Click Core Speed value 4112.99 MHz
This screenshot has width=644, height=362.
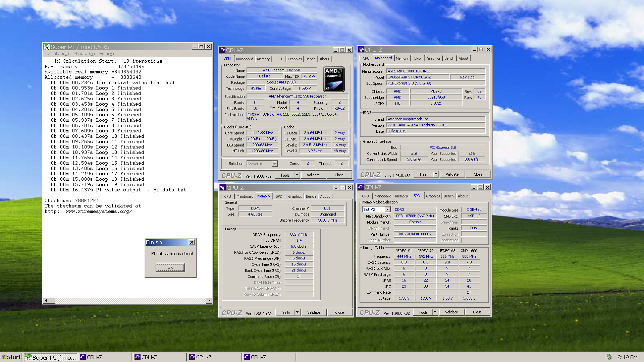(262, 133)
